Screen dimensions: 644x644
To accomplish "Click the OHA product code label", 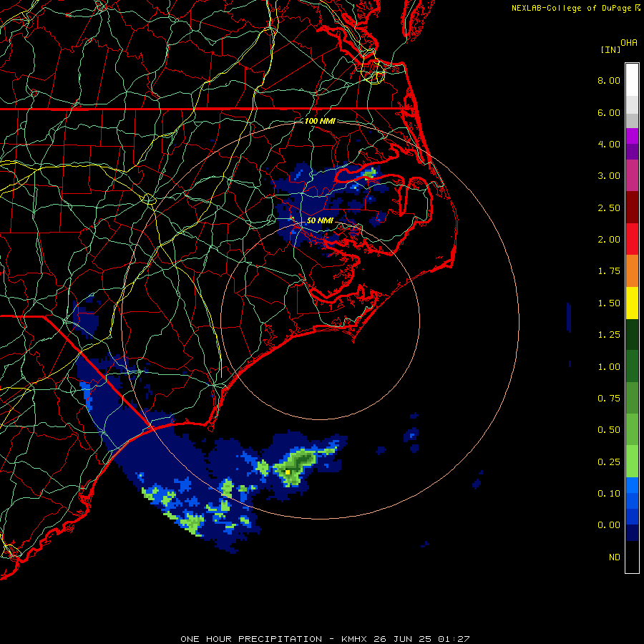I will [628, 43].
